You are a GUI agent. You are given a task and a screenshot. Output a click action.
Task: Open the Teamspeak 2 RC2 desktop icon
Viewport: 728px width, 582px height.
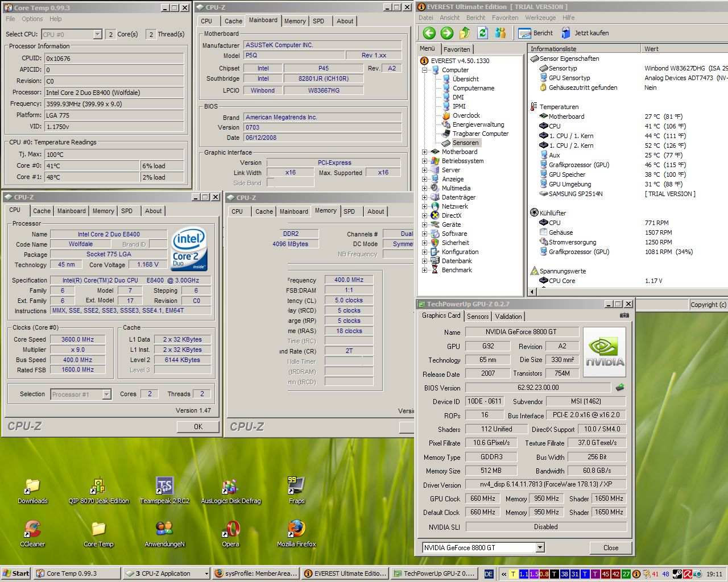click(x=164, y=491)
